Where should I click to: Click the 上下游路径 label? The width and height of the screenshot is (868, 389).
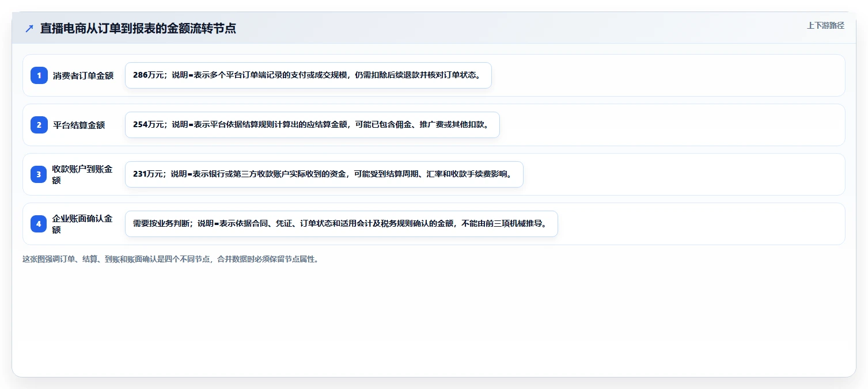[825, 25]
